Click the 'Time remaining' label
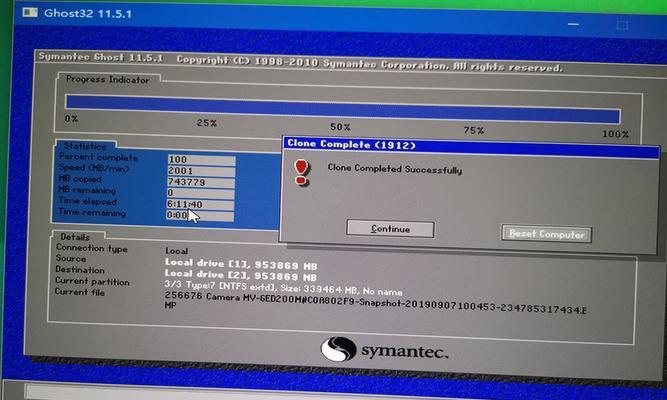667x400 pixels. coord(92,212)
